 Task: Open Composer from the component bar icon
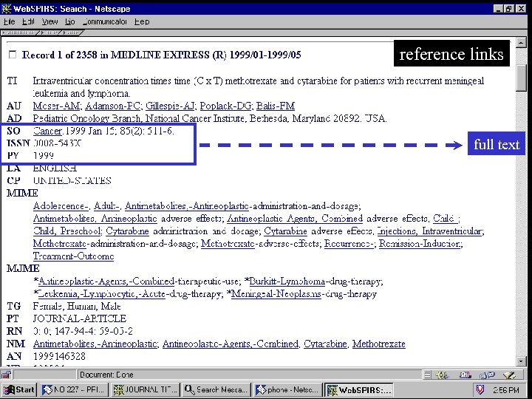(510, 375)
